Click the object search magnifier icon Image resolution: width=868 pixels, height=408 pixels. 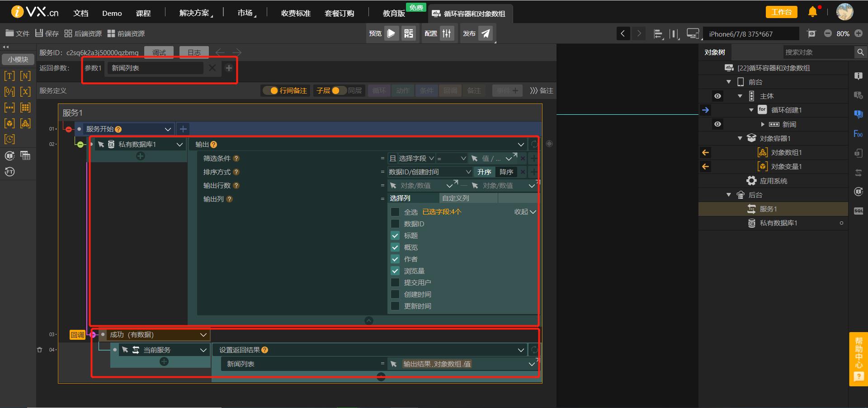coord(860,52)
